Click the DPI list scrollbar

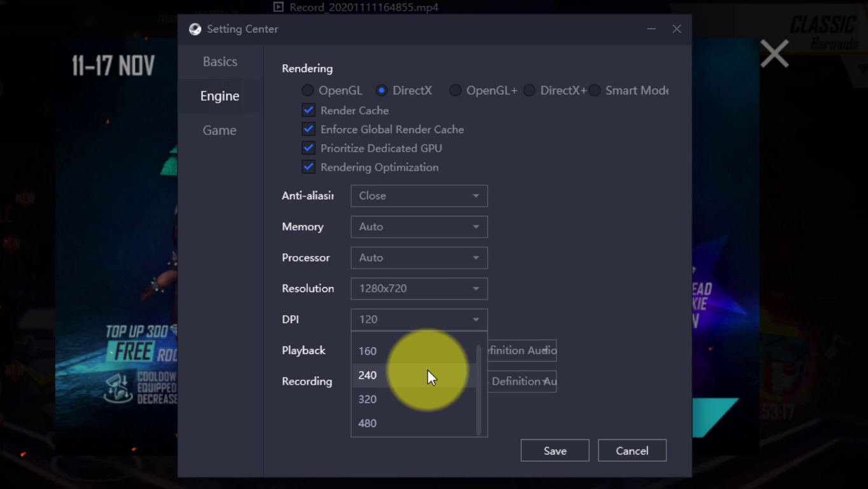[x=479, y=390]
